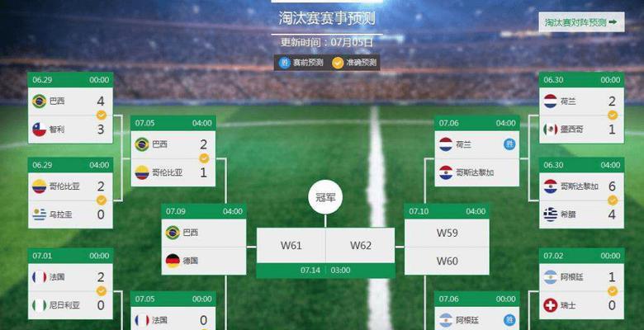Click the Nigeria flag icon
This screenshot has width=644, height=330.
click(40, 305)
